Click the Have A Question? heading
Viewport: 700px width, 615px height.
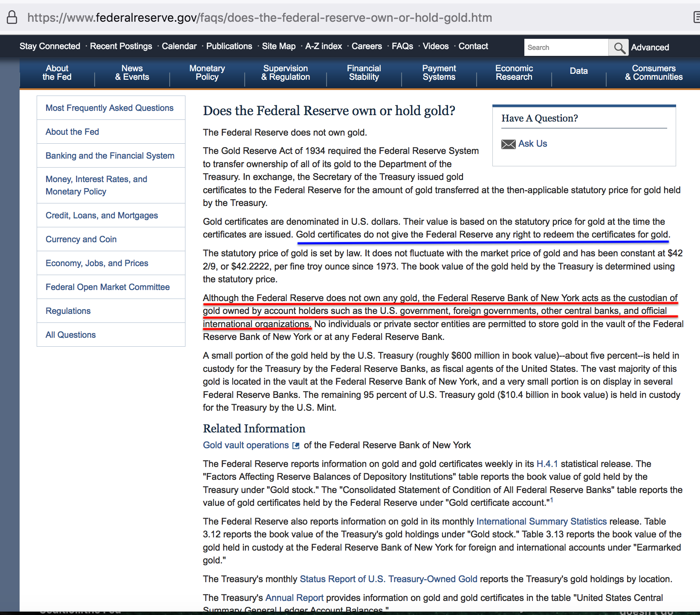[x=540, y=118]
